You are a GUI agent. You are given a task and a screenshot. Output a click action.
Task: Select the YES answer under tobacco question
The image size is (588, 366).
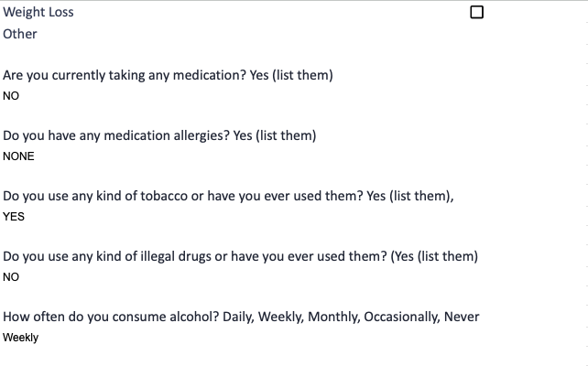[x=14, y=217]
